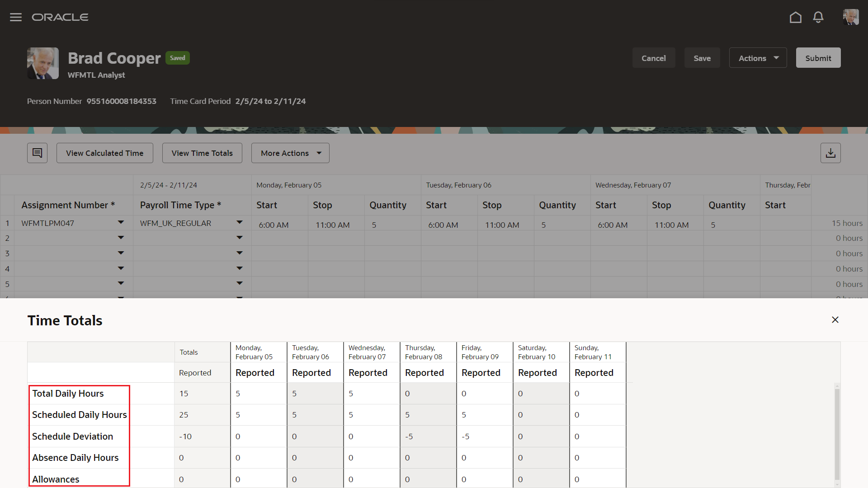Open the Actions dropdown menu
The image size is (868, 488).
758,58
